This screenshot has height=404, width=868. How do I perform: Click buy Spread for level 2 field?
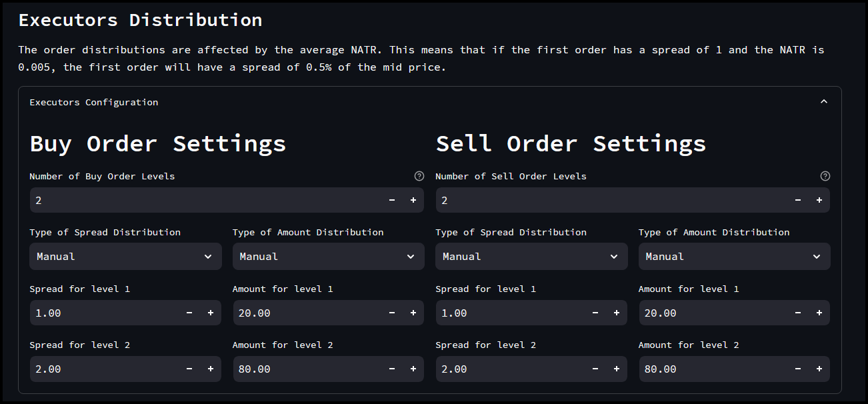coord(103,369)
